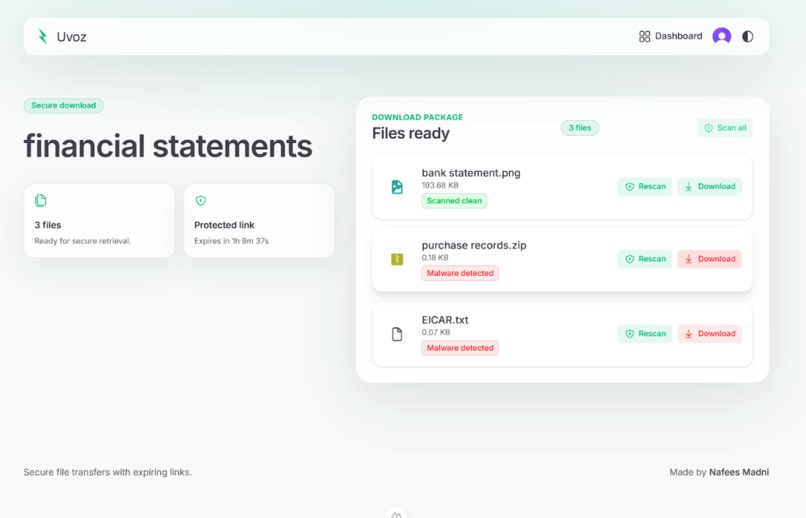
Task: Download purchase records.zip
Action: coord(709,259)
